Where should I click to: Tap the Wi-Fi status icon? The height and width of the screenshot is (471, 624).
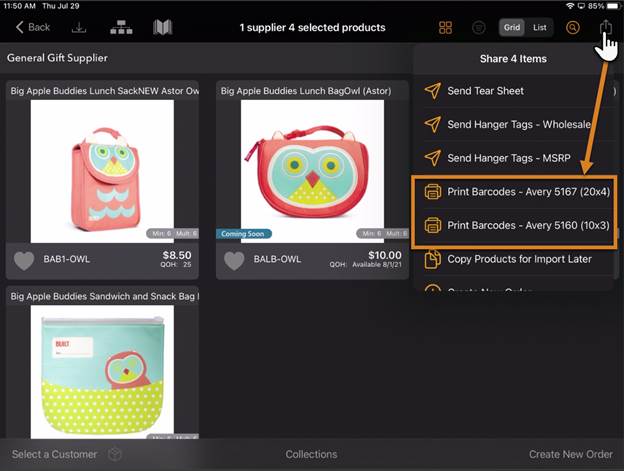(x=570, y=6)
